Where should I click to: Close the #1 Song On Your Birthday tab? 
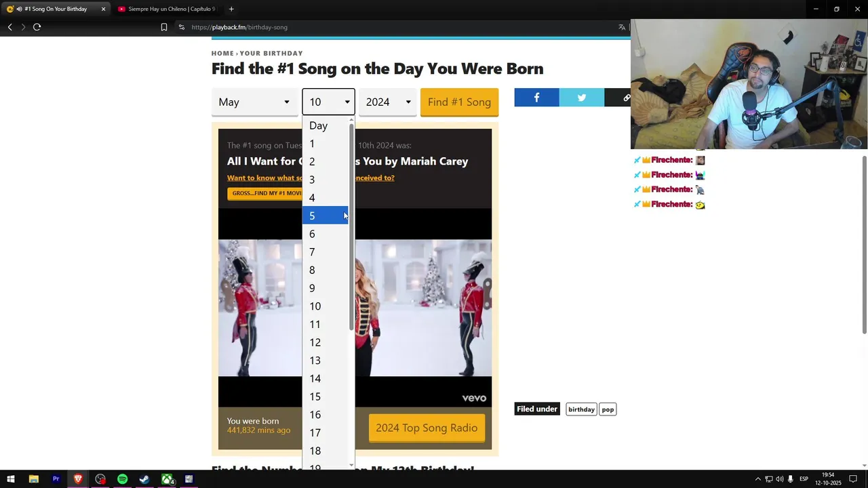(x=104, y=9)
